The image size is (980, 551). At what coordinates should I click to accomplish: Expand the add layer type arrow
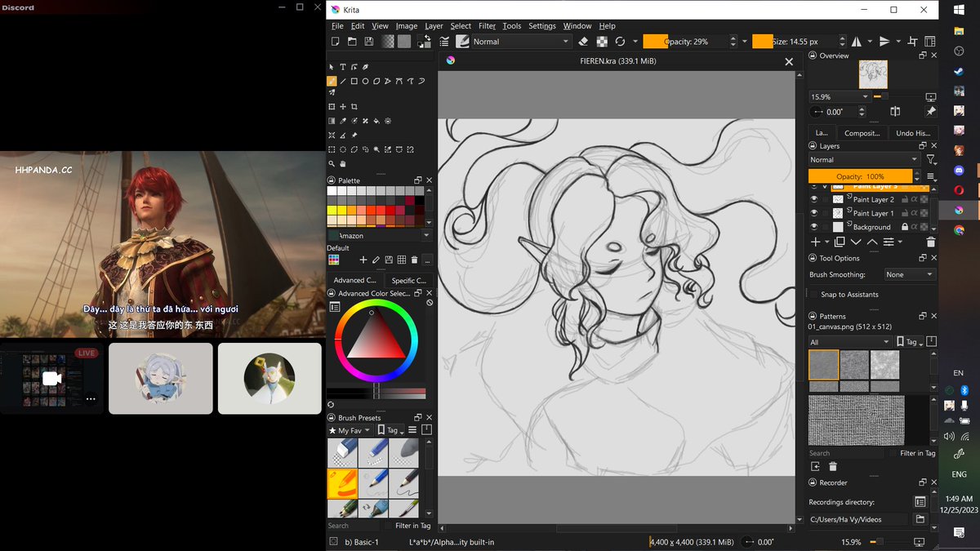826,242
